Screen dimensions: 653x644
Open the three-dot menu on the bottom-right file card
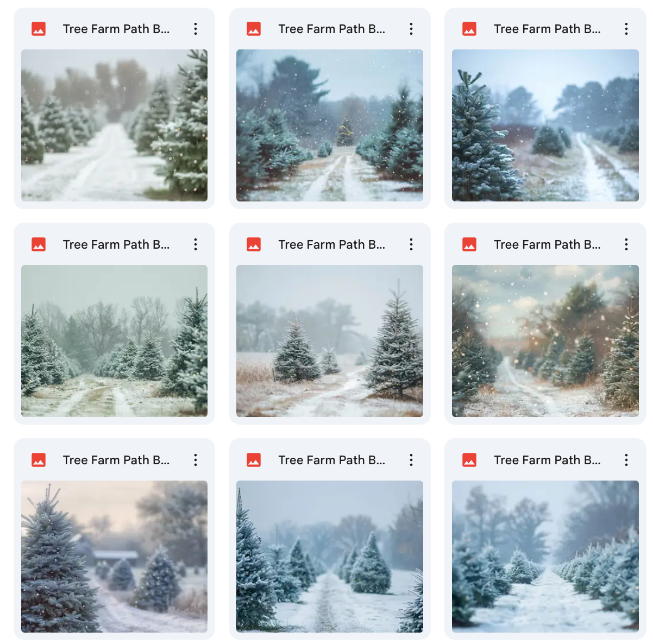pyautogui.click(x=626, y=460)
